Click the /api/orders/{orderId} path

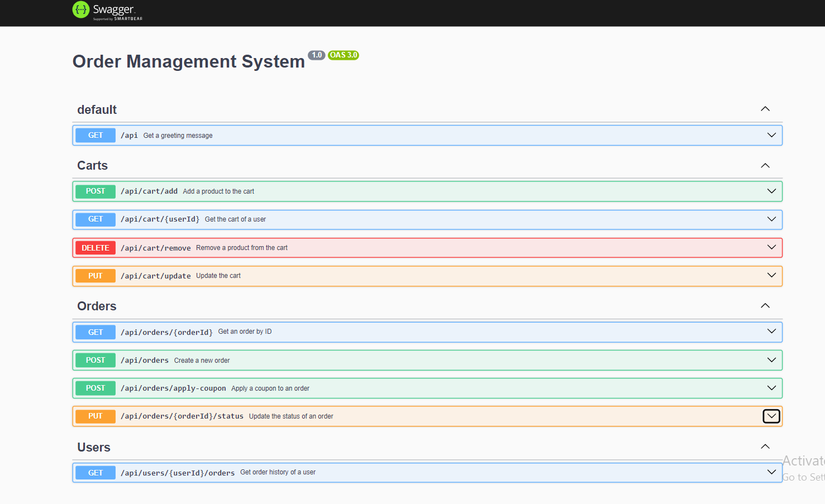(x=167, y=332)
